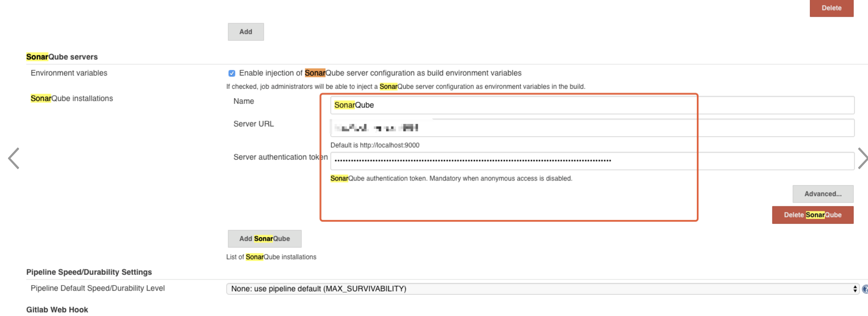Viewport: 868px width, 316px height.
Task: Click the Environment variables label
Action: (69, 73)
